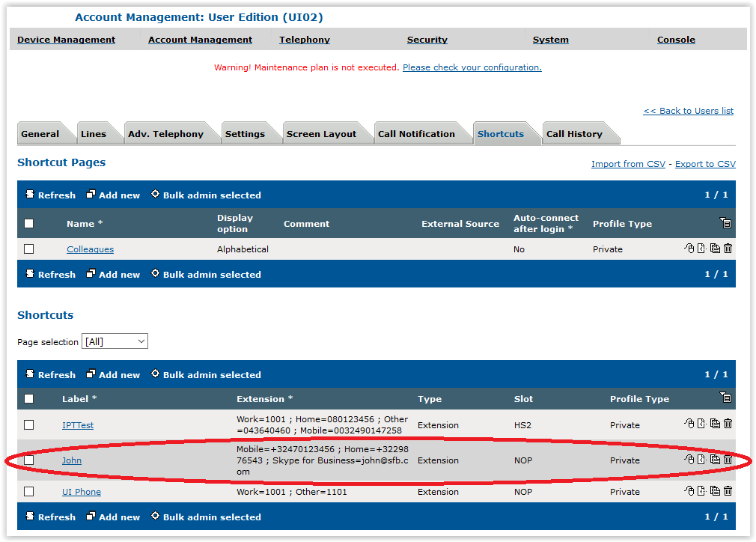
Task: Open the IPTTest shortcut link
Action: [x=78, y=425]
